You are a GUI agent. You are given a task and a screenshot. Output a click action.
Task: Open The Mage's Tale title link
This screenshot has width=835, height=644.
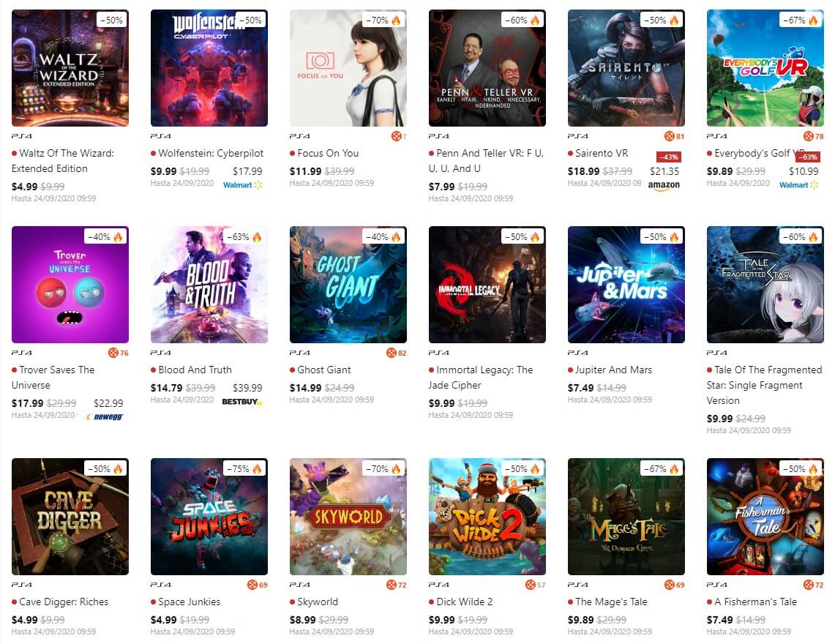click(611, 602)
